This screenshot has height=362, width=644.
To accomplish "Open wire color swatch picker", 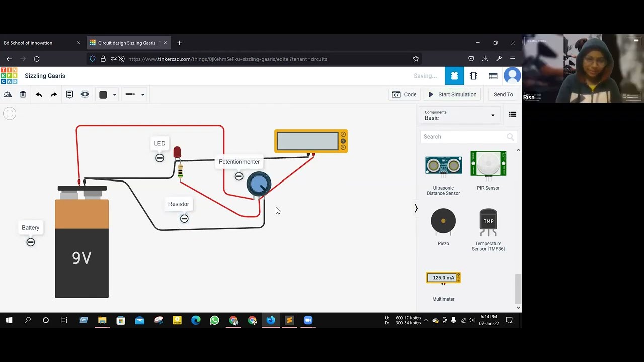I will tap(103, 95).
